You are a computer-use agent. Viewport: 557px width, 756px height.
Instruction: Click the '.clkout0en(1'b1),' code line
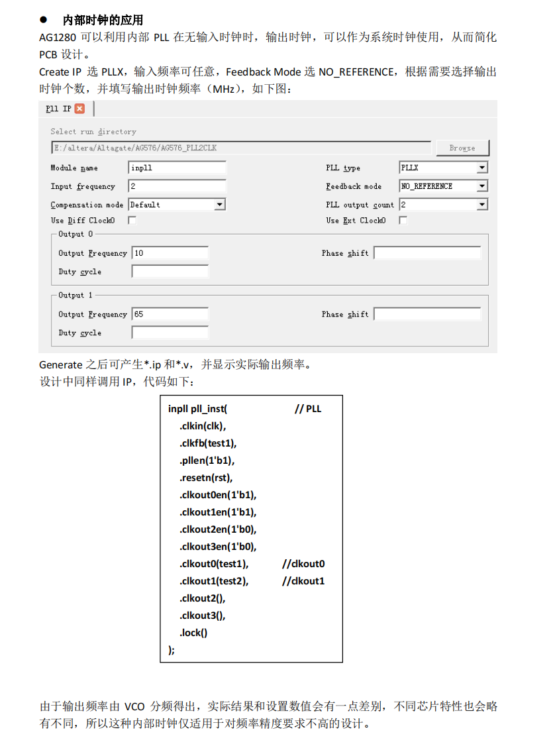pyautogui.click(x=218, y=495)
